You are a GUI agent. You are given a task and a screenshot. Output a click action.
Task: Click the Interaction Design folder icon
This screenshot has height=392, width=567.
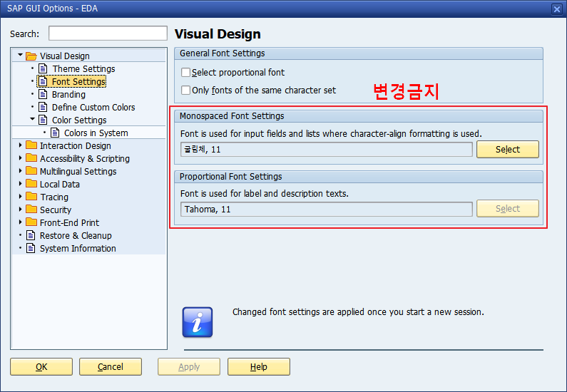coord(31,145)
